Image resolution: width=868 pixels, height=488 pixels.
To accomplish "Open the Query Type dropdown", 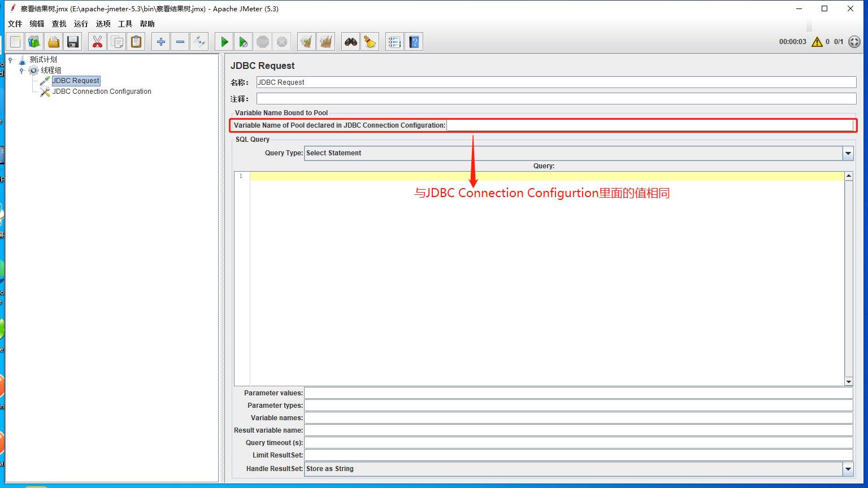I will (x=579, y=153).
